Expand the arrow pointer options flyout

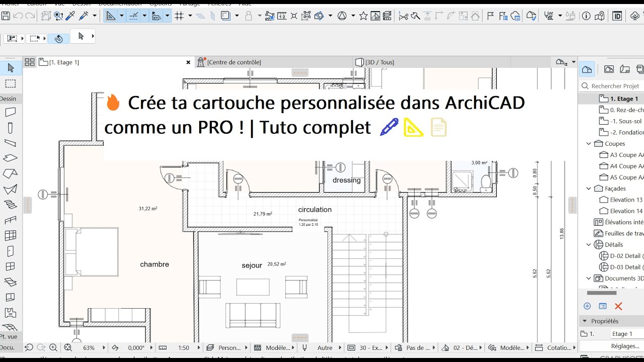tap(93, 36)
